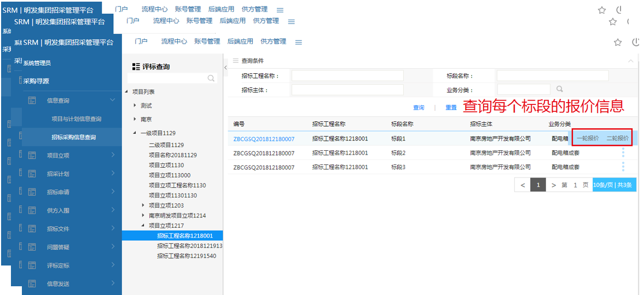
Task: Click the 查询 button
Action: 419,108
